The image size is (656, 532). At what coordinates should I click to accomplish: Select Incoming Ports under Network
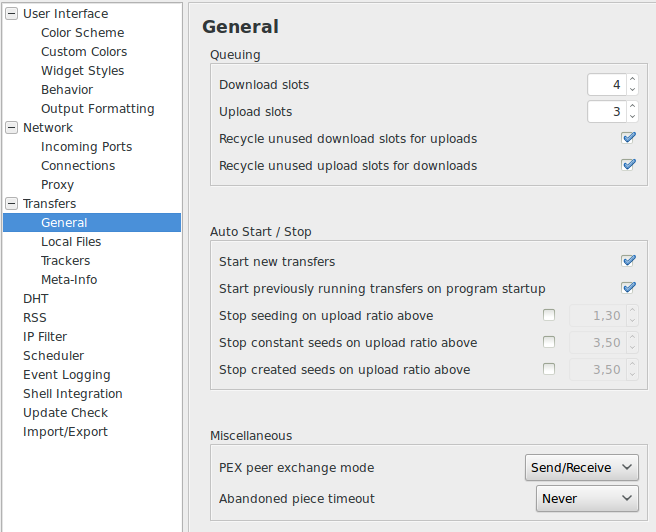point(86,147)
